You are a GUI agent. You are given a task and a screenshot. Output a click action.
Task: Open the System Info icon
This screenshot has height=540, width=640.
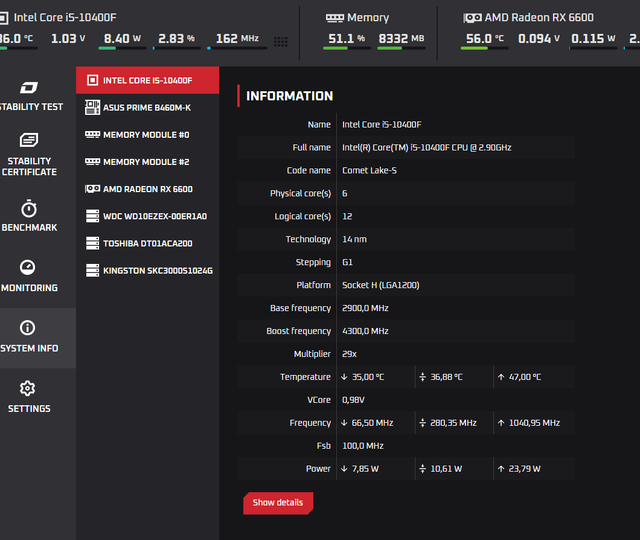tap(28, 327)
